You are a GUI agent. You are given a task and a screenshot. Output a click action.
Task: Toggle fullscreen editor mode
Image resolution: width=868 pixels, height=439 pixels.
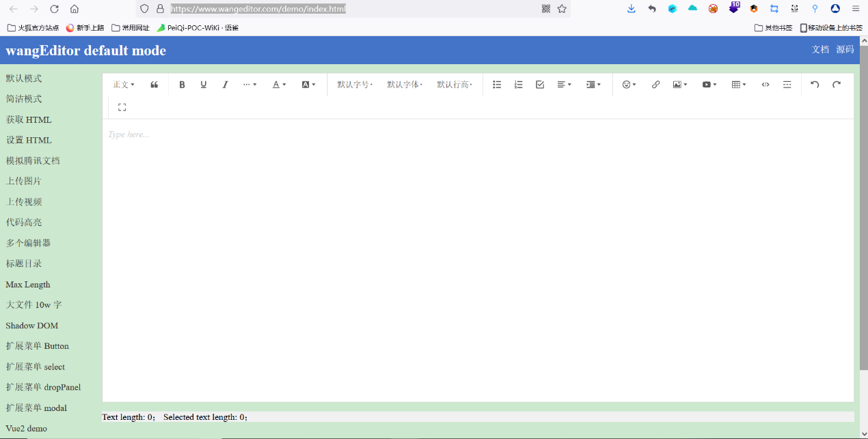point(122,107)
